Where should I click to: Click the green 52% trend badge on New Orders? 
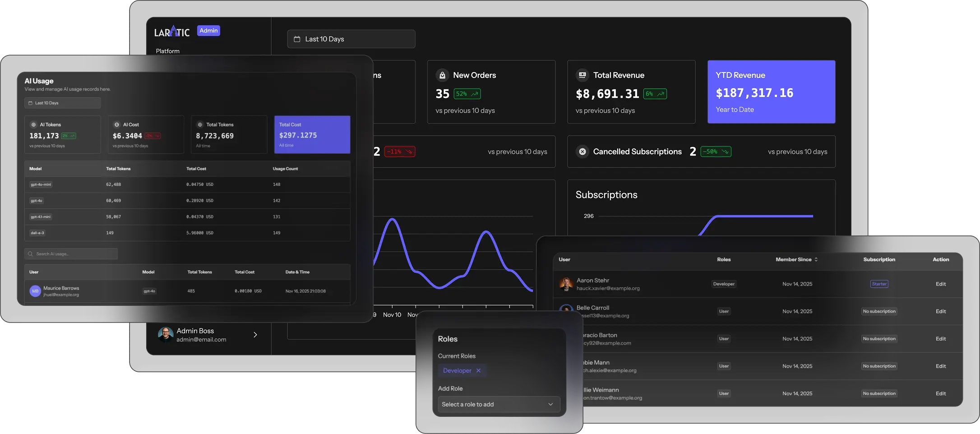(x=467, y=94)
